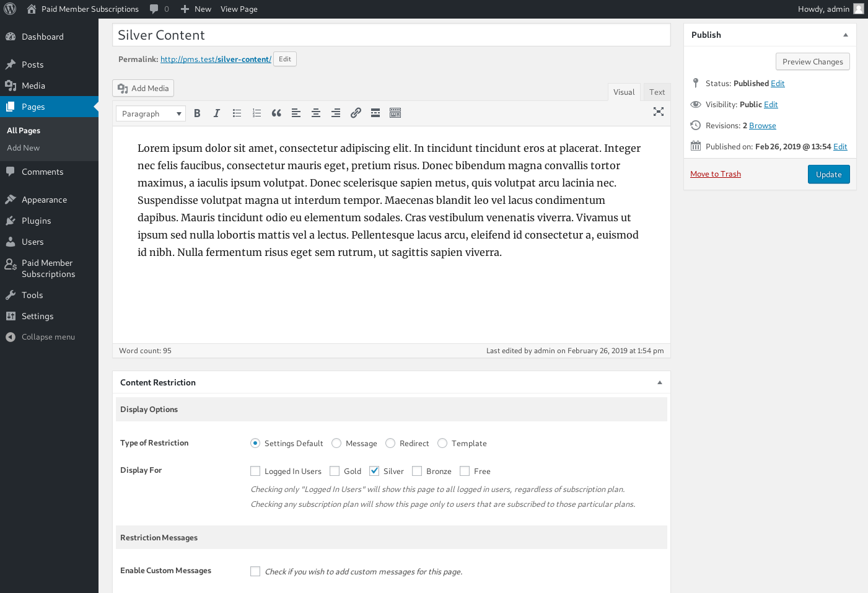Switch to the Text editor tab
This screenshot has height=593, width=868.
click(657, 92)
